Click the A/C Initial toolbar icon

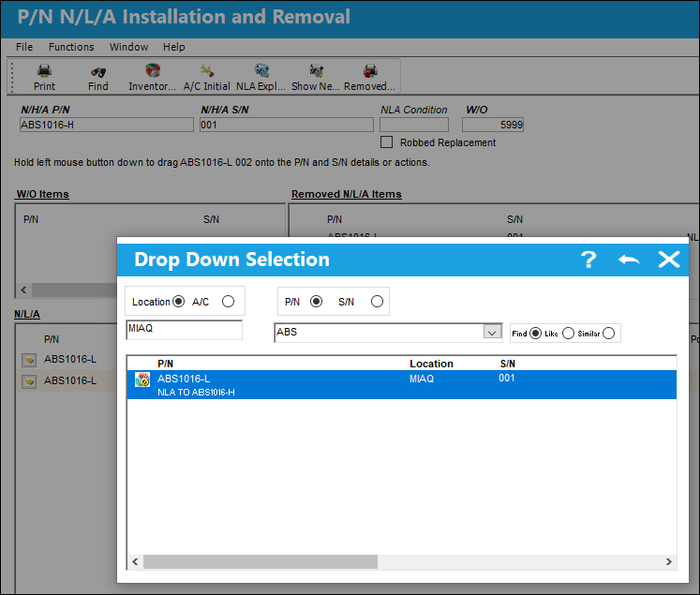(207, 71)
